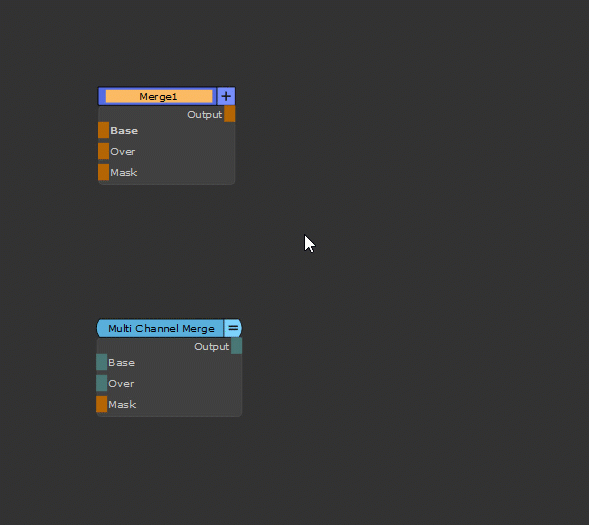Select the teal Base port on Multi Channel Merge
The width and height of the screenshot is (589, 525).
tap(101, 362)
